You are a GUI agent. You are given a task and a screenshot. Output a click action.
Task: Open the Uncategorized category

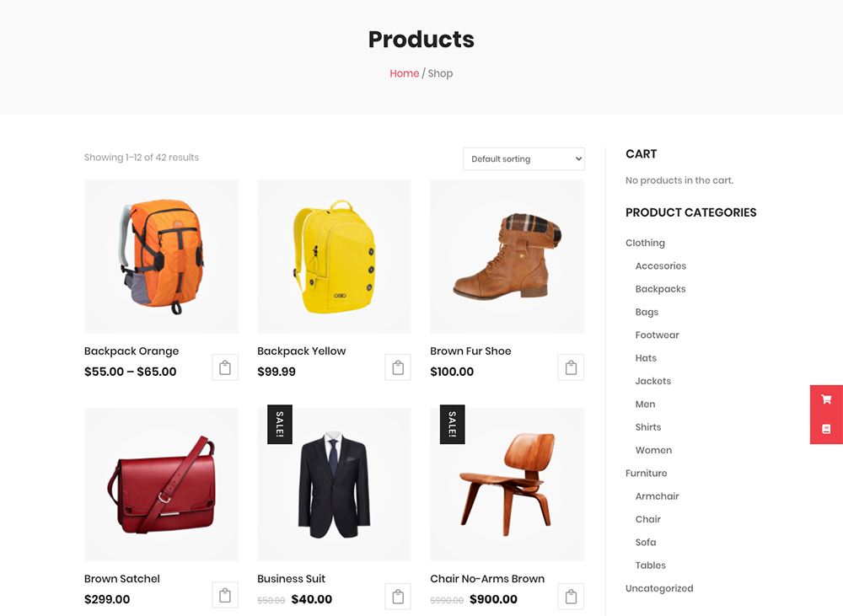point(659,588)
